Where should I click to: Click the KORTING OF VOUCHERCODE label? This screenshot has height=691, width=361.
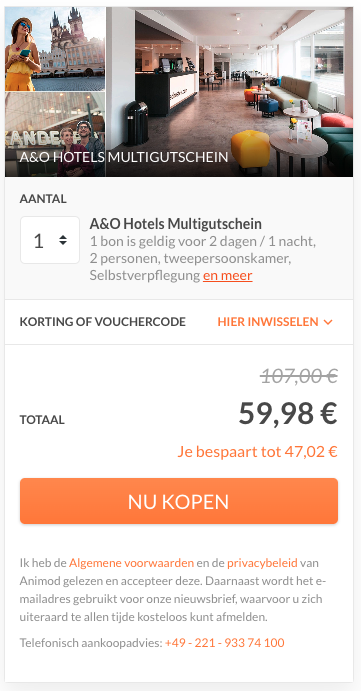102,322
